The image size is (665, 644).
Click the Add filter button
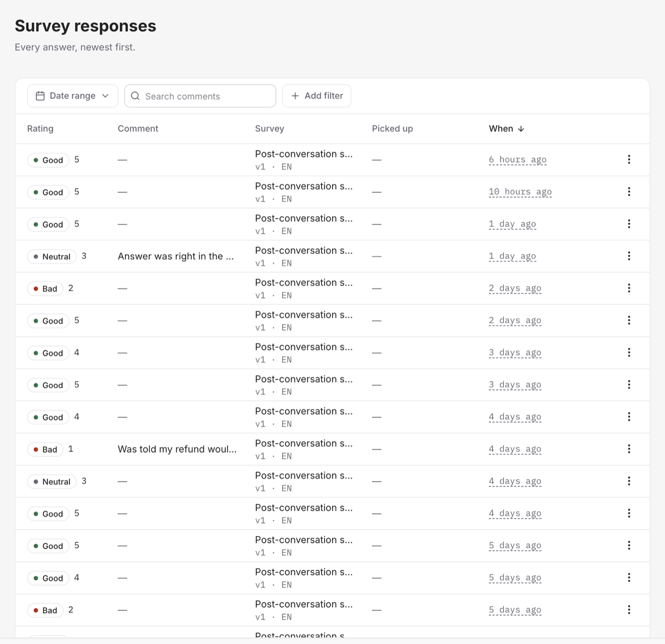tap(317, 96)
